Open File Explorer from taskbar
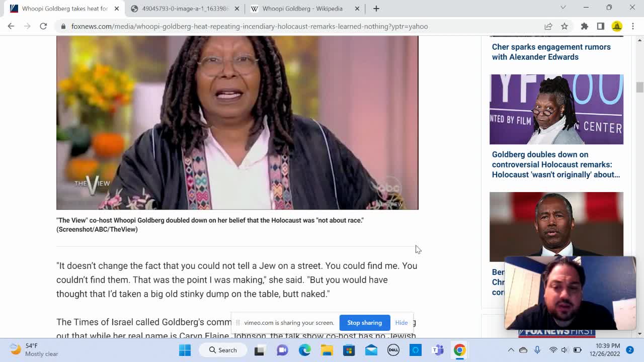Viewport: 644px width, 362px height. (327, 350)
